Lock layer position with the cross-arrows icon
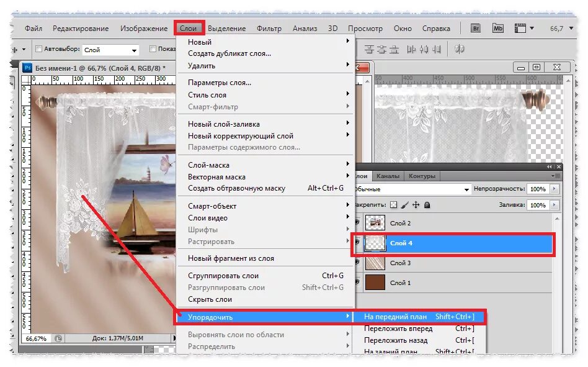This screenshot has width=588, height=367. point(416,205)
